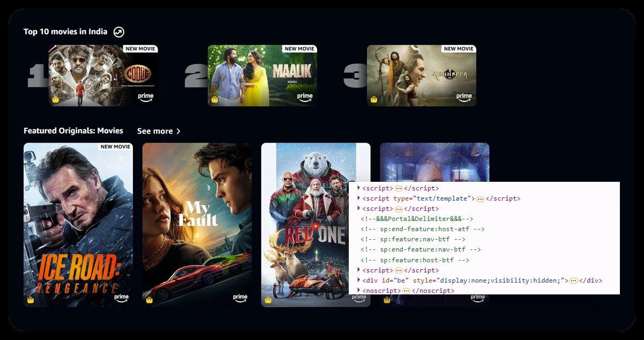Image resolution: width=644 pixels, height=340 pixels.
Task: Expand the noscript element node
Action: [x=358, y=291]
